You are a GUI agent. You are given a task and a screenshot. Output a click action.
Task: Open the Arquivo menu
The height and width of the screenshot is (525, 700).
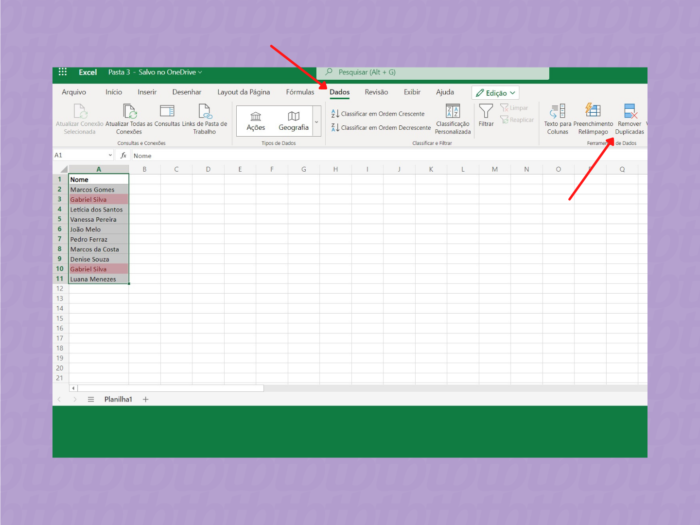tap(74, 92)
